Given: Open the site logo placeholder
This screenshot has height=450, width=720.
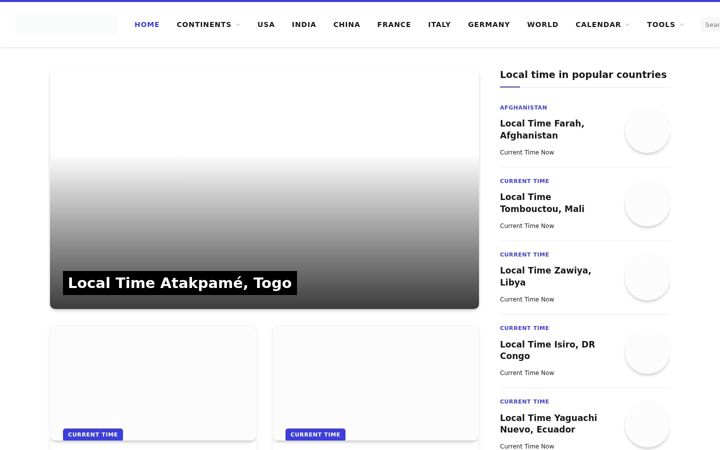Looking at the screenshot, I should [67, 24].
